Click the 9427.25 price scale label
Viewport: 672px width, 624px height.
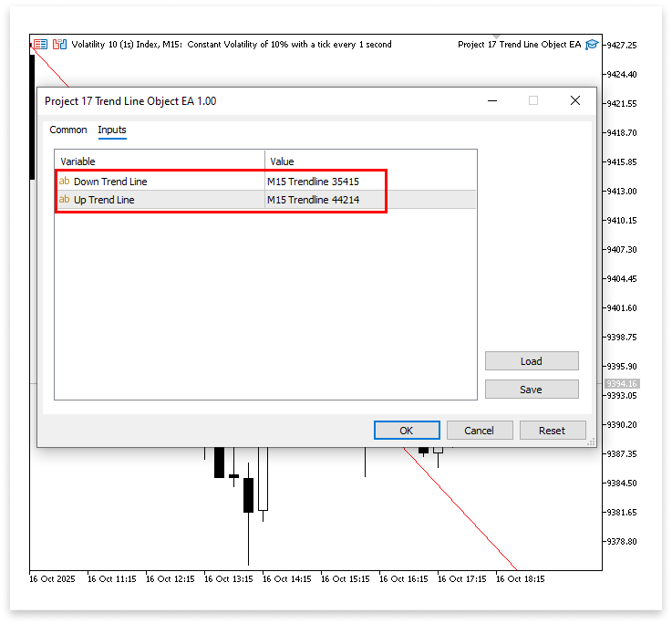tap(622, 45)
